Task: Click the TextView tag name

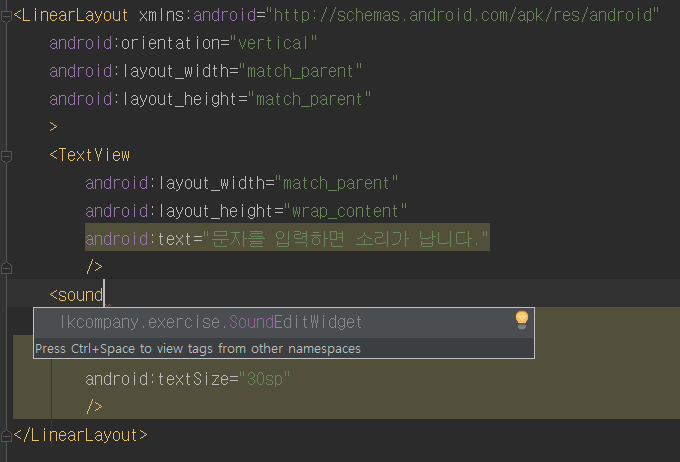Action: [x=94, y=155]
